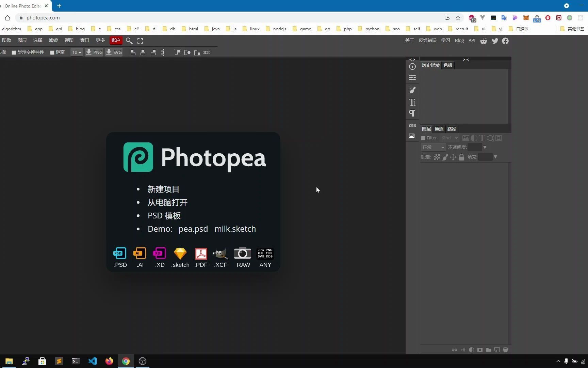Click align horizontal centers icon
588x368 pixels.
click(143, 52)
